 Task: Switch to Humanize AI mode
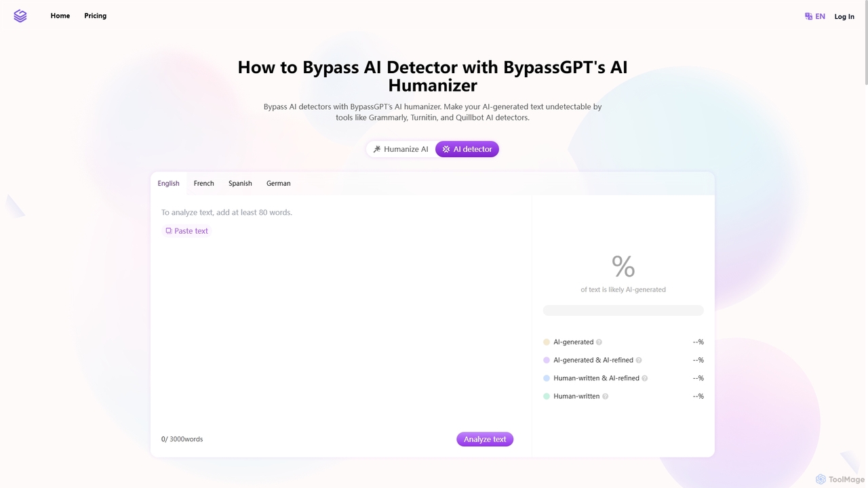[401, 149]
